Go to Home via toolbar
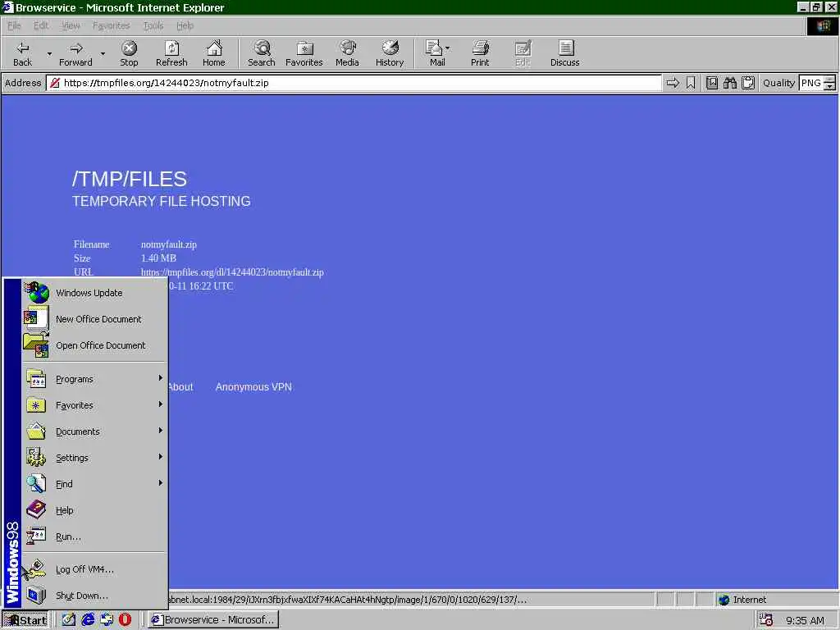The image size is (840, 630). point(214,53)
